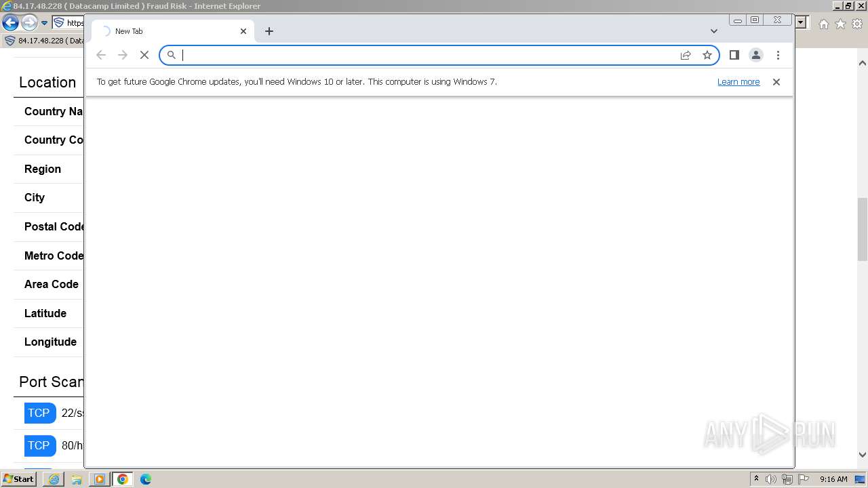Dismiss the Windows 7 update infobar
The image size is (868, 488).
click(x=776, y=82)
